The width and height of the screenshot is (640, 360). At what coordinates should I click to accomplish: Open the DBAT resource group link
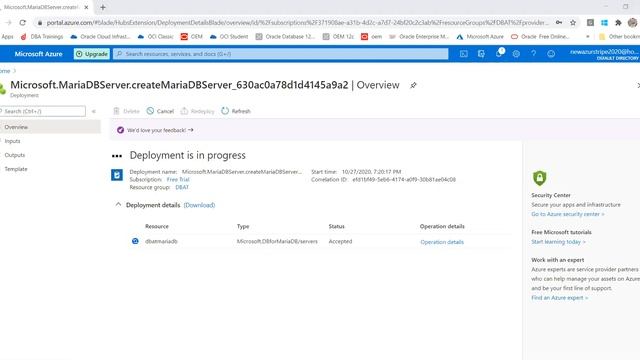[182, 187]
